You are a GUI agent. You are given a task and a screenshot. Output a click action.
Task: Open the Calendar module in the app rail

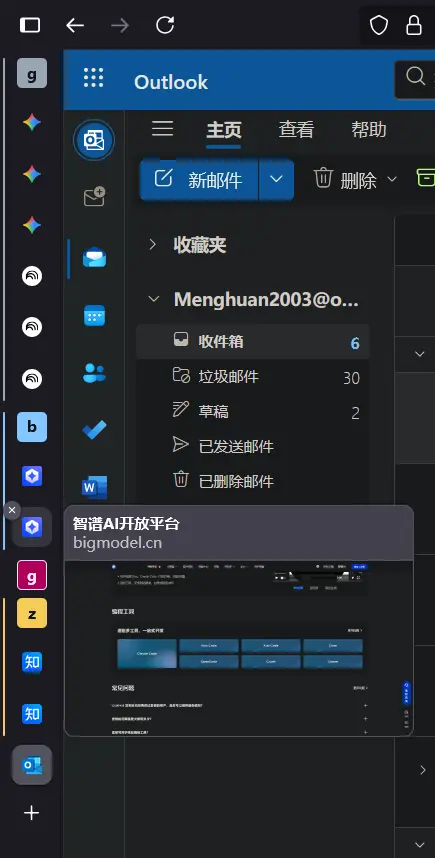tap(94, 315)
